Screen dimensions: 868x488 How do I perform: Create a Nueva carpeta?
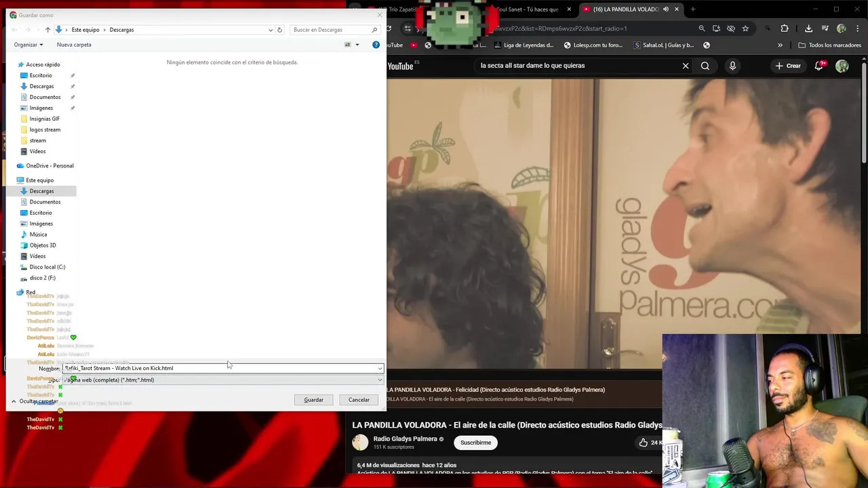coord(74,45)
